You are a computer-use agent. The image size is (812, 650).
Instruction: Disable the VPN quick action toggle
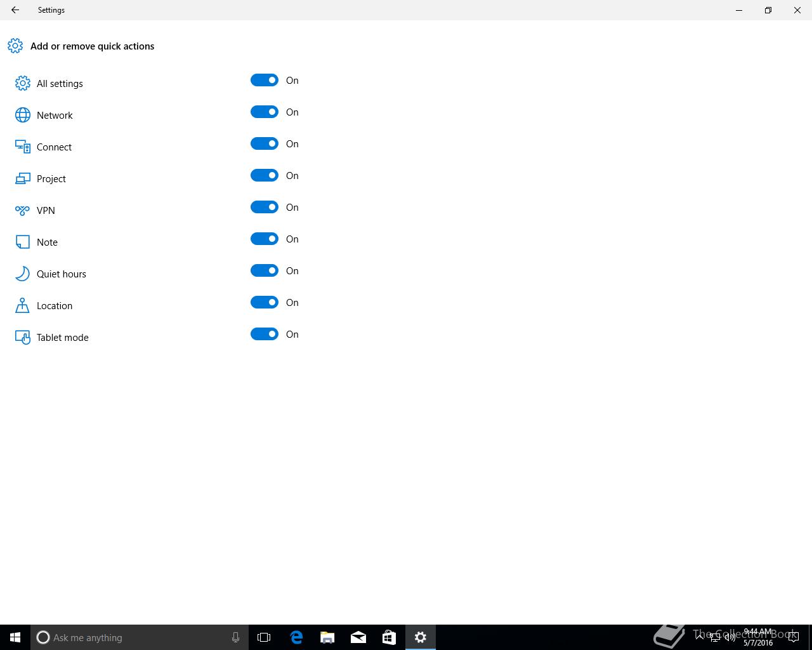[265, 207]
